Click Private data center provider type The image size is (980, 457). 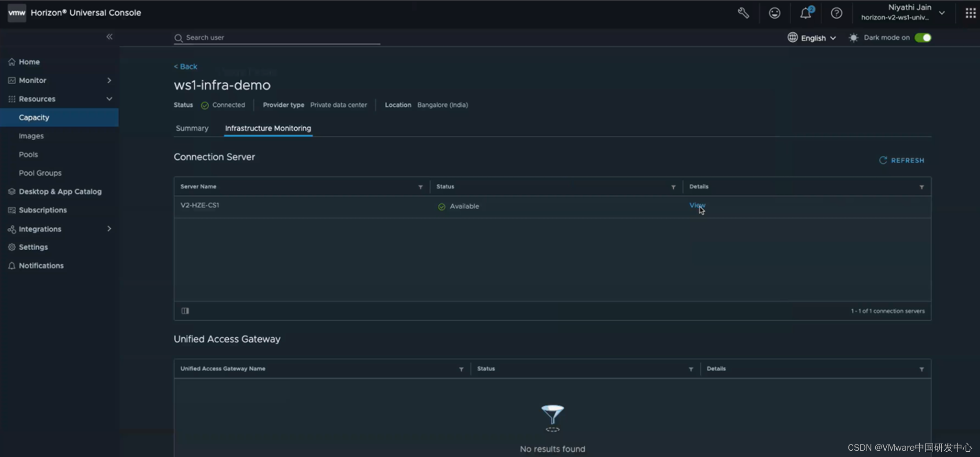(338, 105)
